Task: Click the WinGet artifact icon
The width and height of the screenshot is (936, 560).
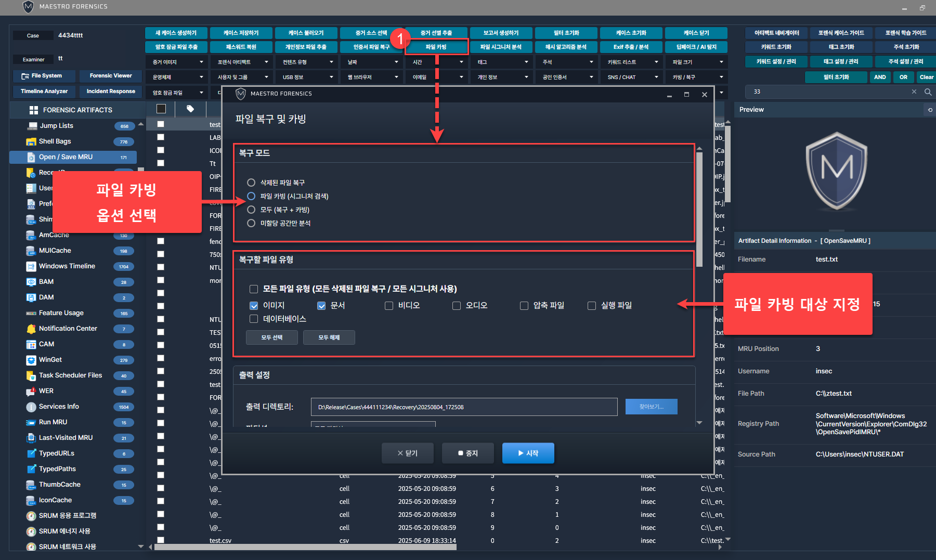Action: coord(31,360)
